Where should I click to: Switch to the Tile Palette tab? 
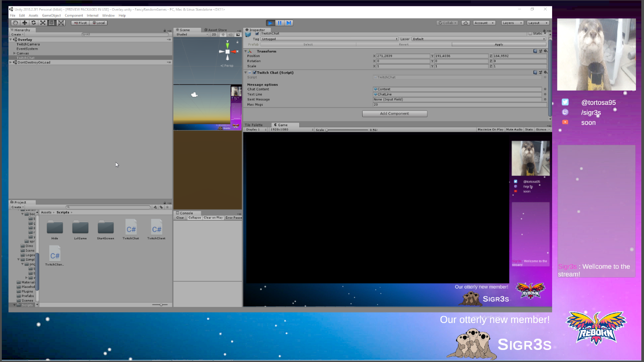[x=254, y=125]
